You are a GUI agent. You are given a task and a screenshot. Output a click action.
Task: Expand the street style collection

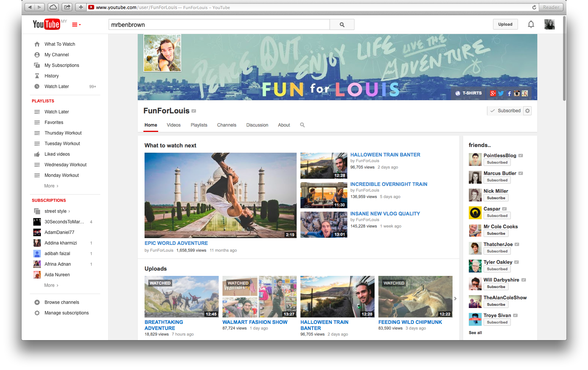tap(58, 211)
